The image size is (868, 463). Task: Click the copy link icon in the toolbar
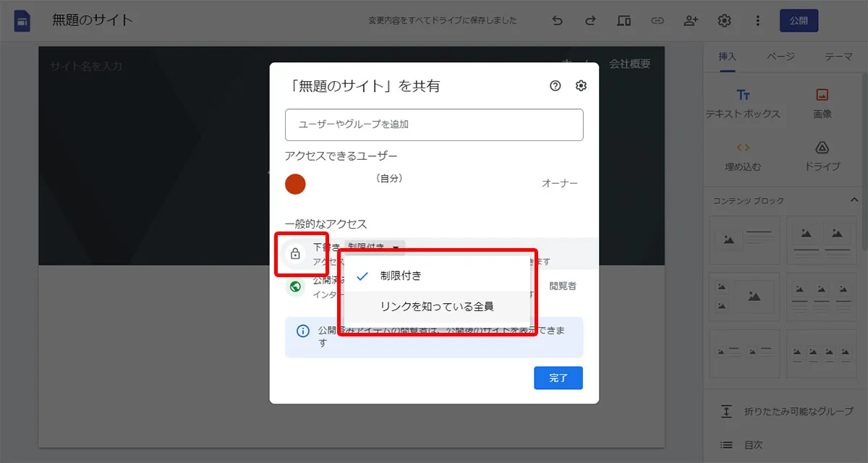tap(658, 20)
